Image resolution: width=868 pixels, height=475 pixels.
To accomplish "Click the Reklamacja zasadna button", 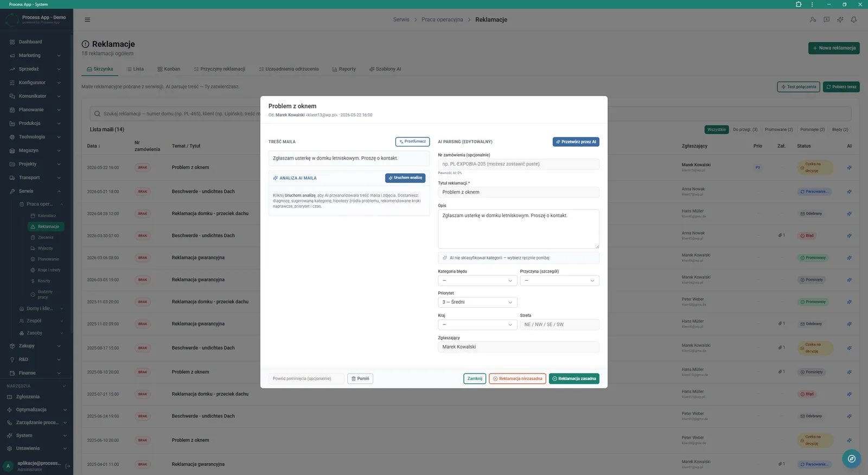I will 574,379.
